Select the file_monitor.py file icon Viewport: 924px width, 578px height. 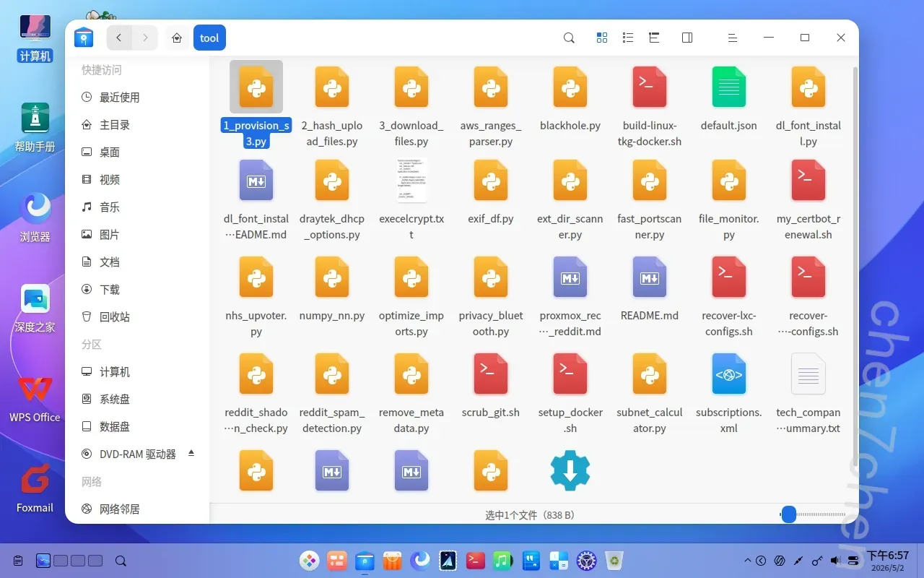tap(729, 181)
